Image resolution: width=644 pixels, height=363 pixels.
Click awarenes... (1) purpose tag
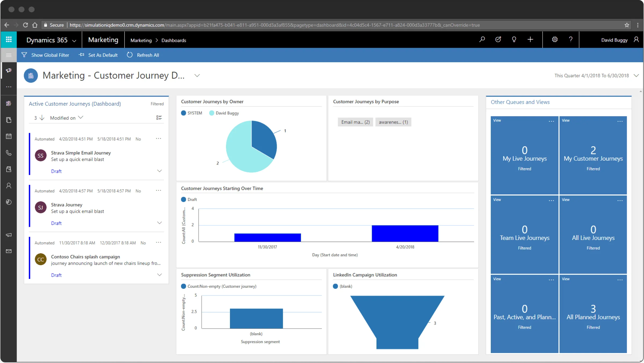393,122
